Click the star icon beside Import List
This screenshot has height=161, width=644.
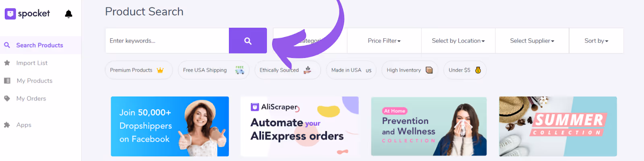pyautogui.click(x=7, y=63)
